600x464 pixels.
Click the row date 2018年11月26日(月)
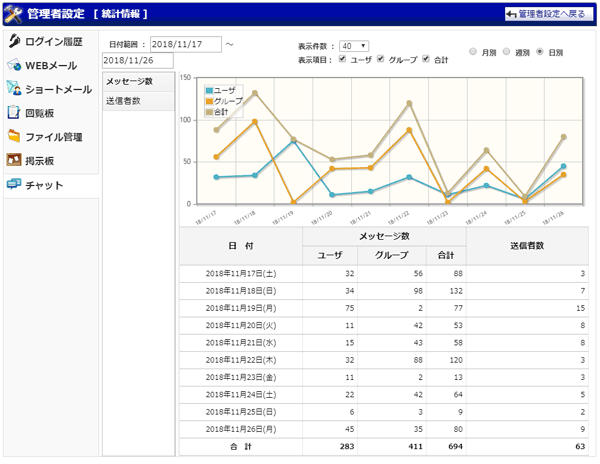click(241, 429)
